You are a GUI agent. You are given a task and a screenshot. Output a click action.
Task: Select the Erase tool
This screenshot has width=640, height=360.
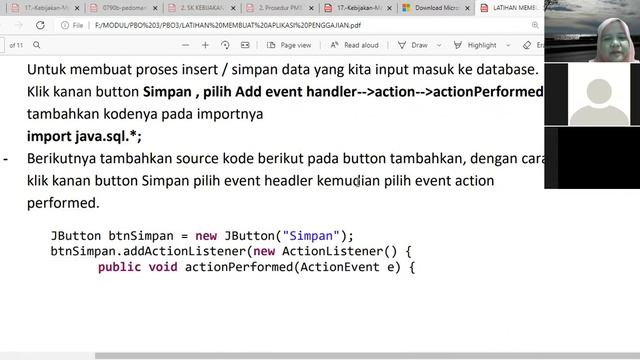533,45
